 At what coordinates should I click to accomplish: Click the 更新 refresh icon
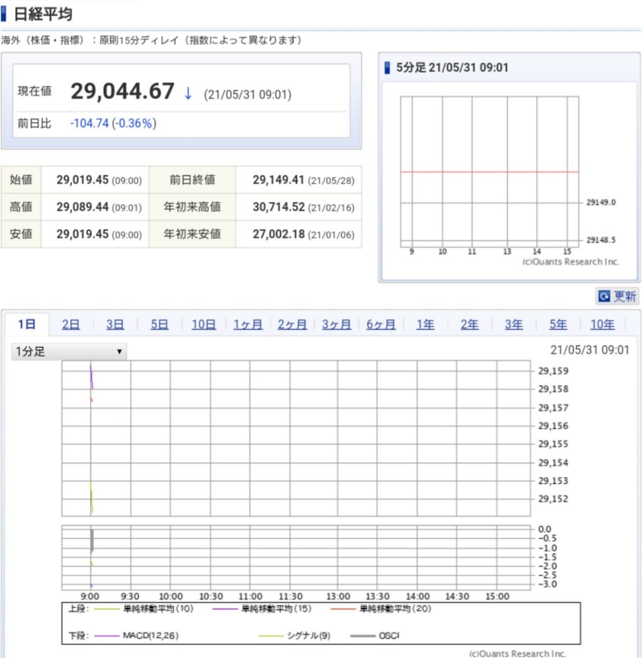click(x=604, y=296)
